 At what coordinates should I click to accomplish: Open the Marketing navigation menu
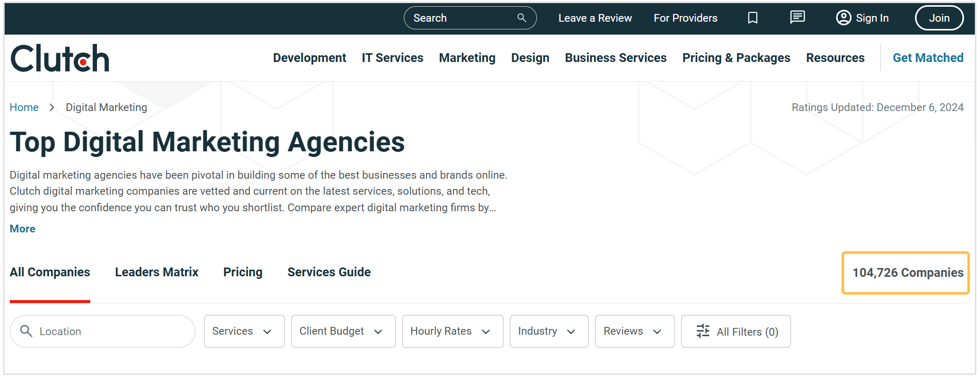tap(467, 58)
